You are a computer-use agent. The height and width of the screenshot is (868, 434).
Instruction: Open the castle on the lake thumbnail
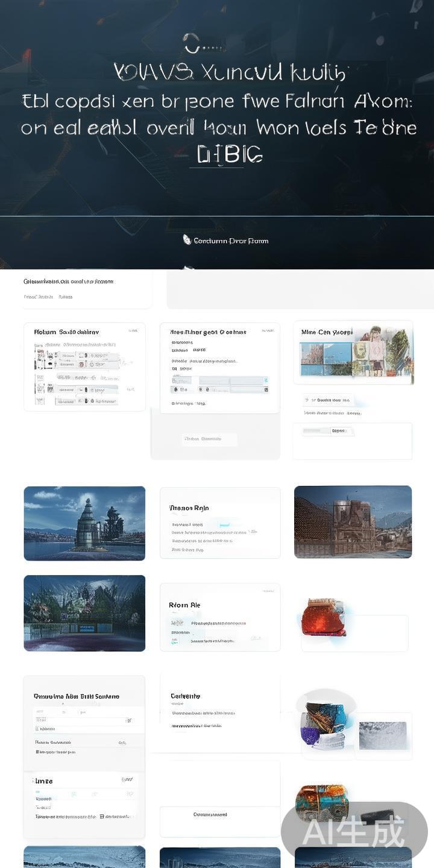point(84,523)
